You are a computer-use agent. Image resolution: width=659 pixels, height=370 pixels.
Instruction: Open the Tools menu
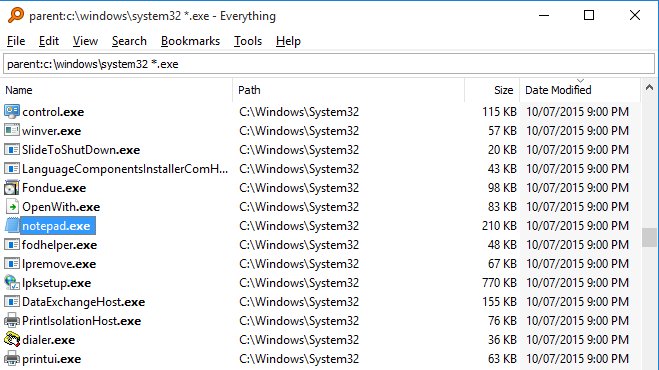(248, 41)
